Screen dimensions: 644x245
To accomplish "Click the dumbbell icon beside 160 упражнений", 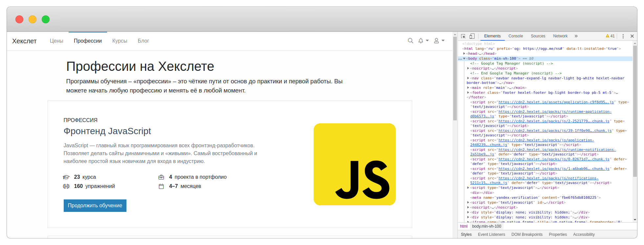I will tap(66, 186).
